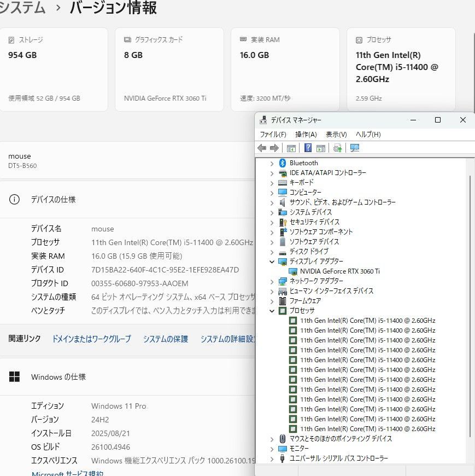Click the Forward arrow in Device Manager toolbar
This screenshot has width=475, height=476.
click(274, 148)
